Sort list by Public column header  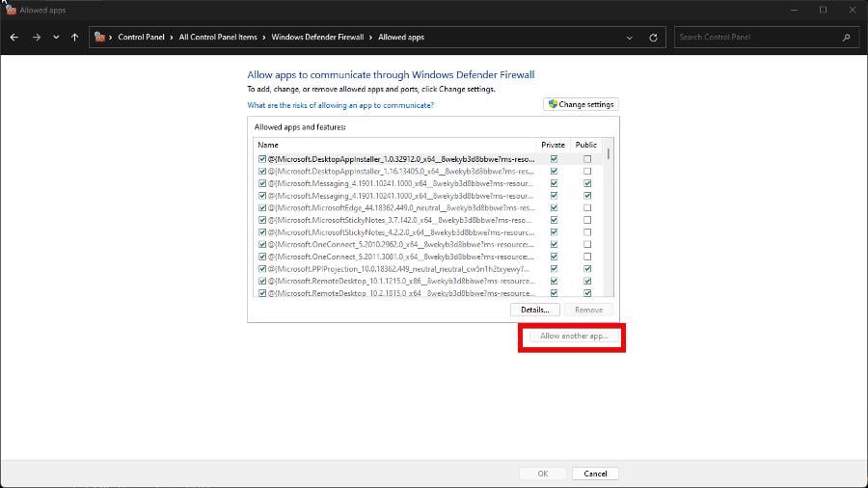[x=585, y=145]
